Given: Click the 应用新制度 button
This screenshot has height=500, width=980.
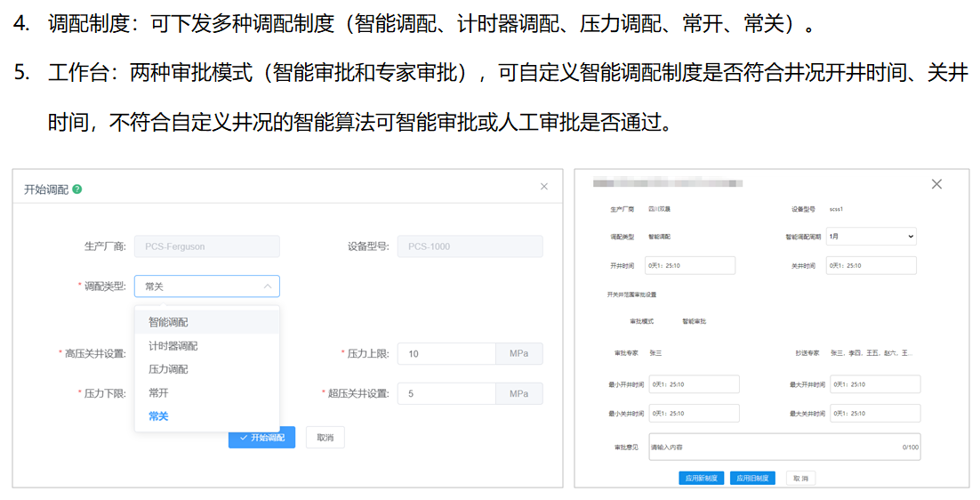Looking at the screenshot, I should point(702,478).
